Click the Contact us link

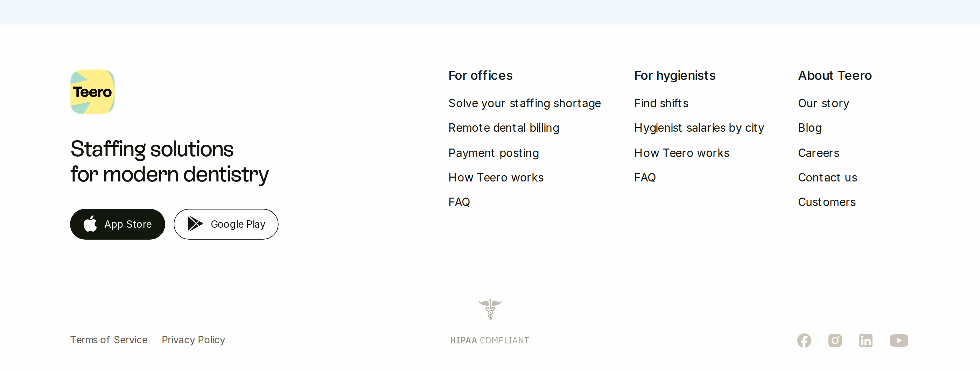827,178
